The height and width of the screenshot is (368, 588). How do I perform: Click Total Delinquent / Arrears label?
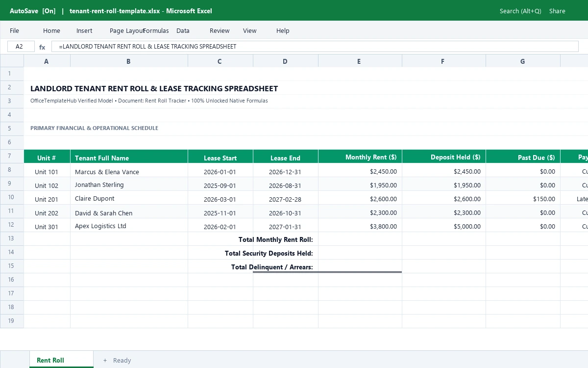272,267
